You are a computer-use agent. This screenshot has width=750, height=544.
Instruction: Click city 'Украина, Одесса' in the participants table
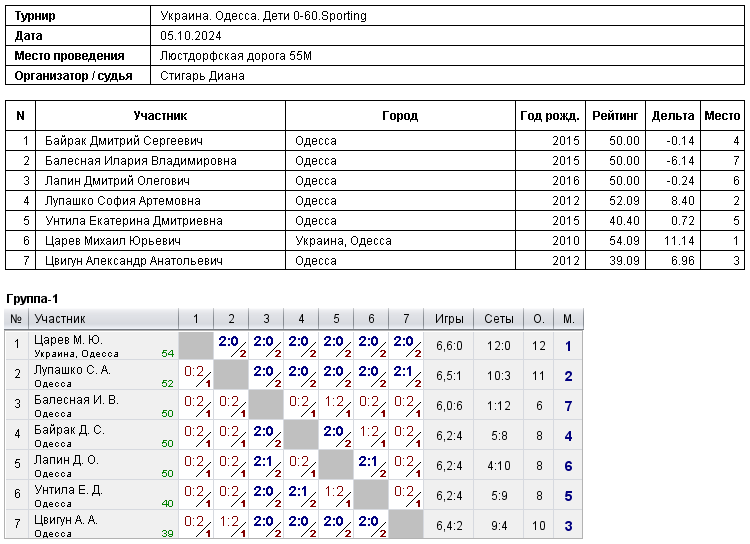tap(343, 241)
